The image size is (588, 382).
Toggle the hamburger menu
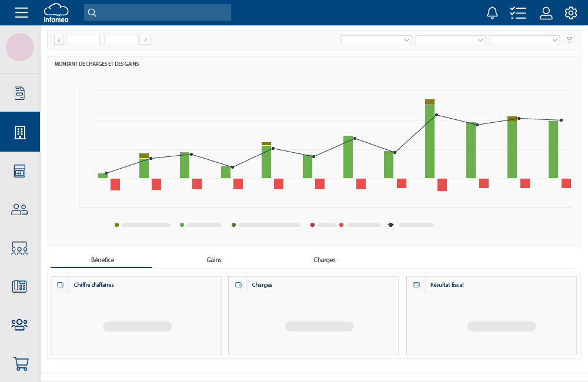[x=22, y=12]
